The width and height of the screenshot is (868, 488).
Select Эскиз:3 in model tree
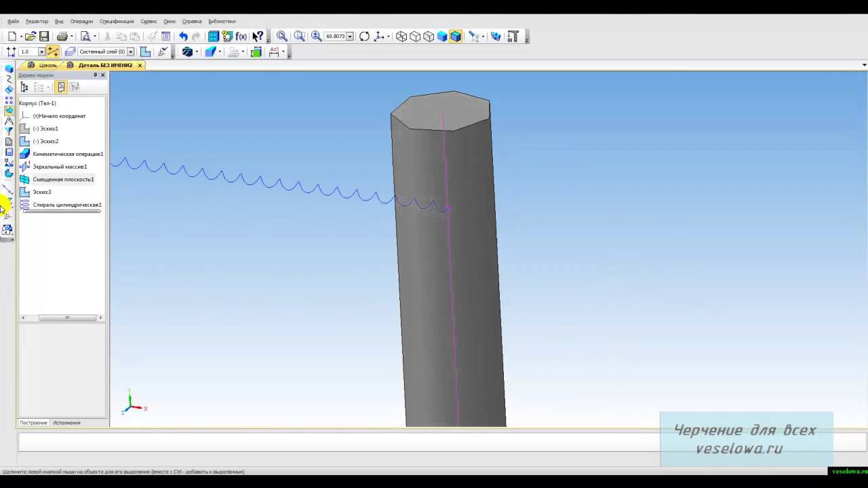tap(42, 192)
